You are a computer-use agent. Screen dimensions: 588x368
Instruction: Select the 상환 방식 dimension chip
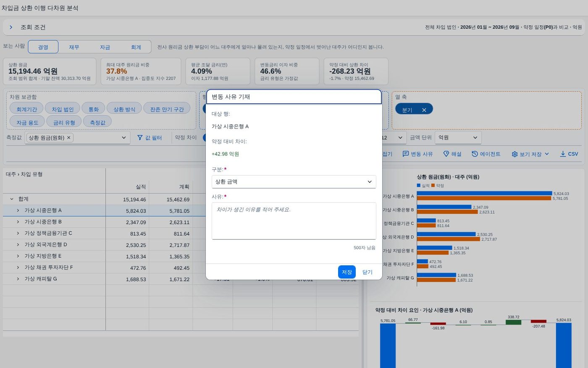point(124,109)
